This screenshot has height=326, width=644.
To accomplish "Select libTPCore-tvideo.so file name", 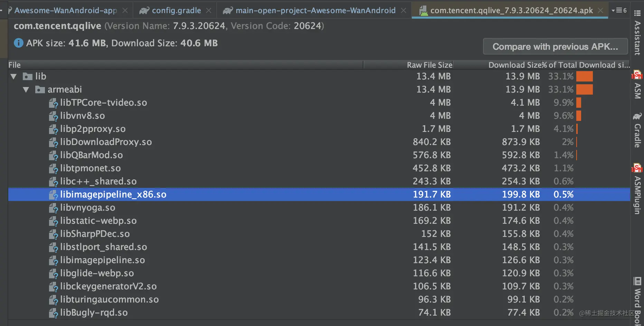I will tap(104, 103).
